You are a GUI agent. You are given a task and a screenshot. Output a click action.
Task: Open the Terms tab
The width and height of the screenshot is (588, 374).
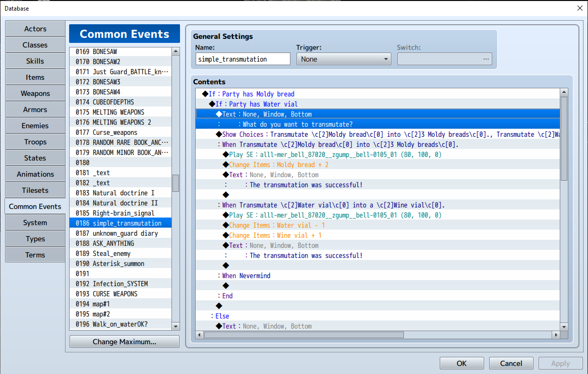[x=35, y=254]
